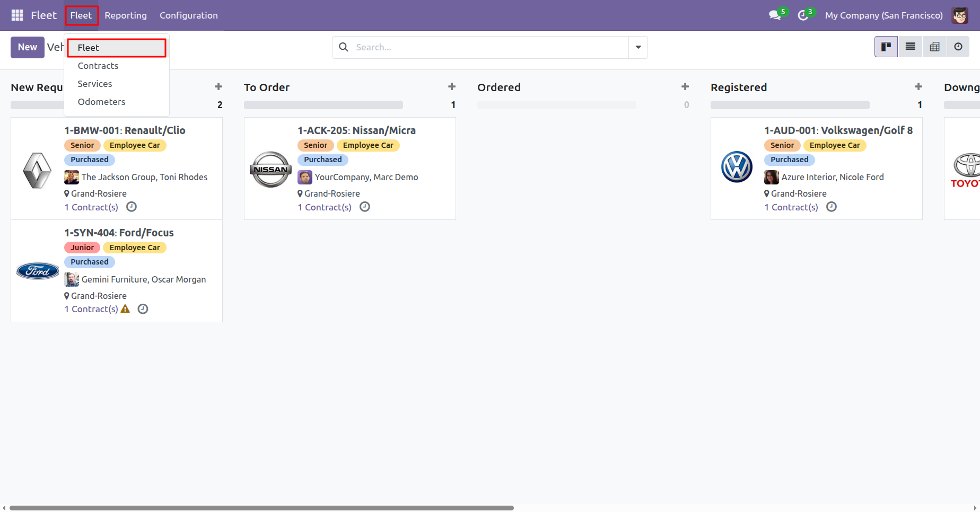Click the To Order column progress bar
980x512 pixels.
point(323,105)
